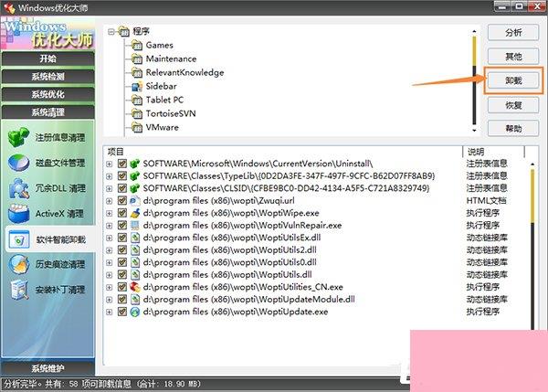The image size is (548, 392).
Task: Expand the WoptiUtilities_CN.exe row
Action: click(110, 288)
